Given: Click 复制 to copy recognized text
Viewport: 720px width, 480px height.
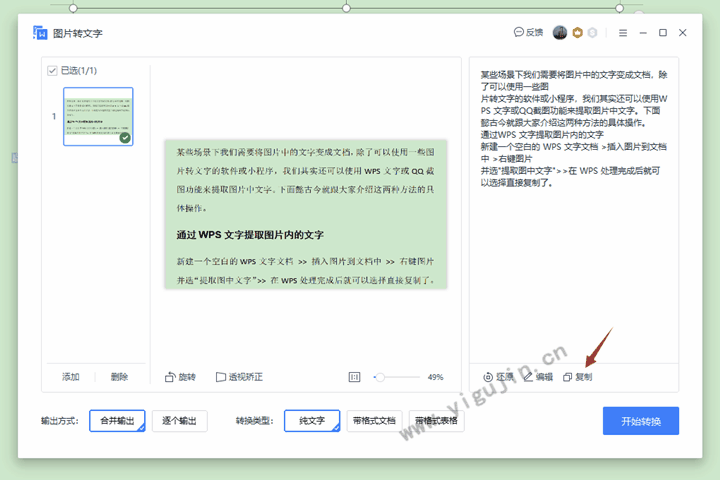Looking at the screenshot, I should 578,377.
